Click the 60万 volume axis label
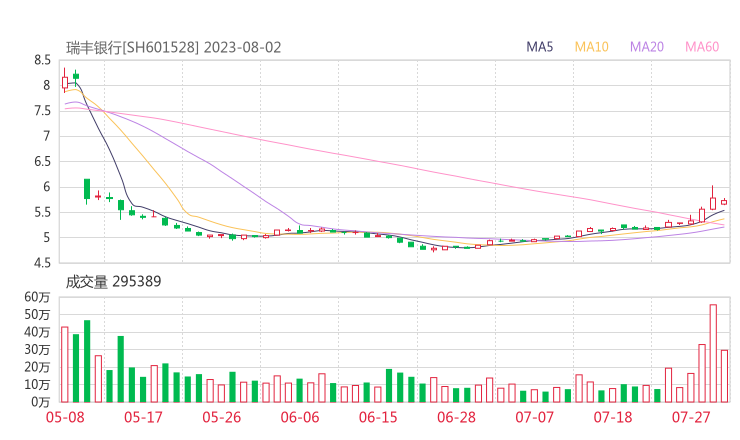Image resolution: width=740 pixels, height=440 pixels. coord(37,297)
